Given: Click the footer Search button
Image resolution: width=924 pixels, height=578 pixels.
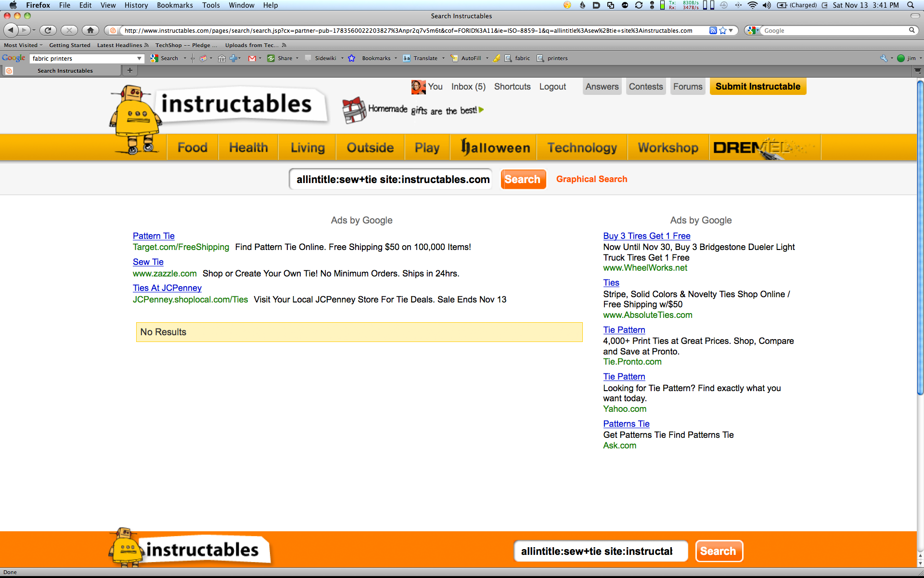Looking at the screenshot, I should click(x=719, y=551).
